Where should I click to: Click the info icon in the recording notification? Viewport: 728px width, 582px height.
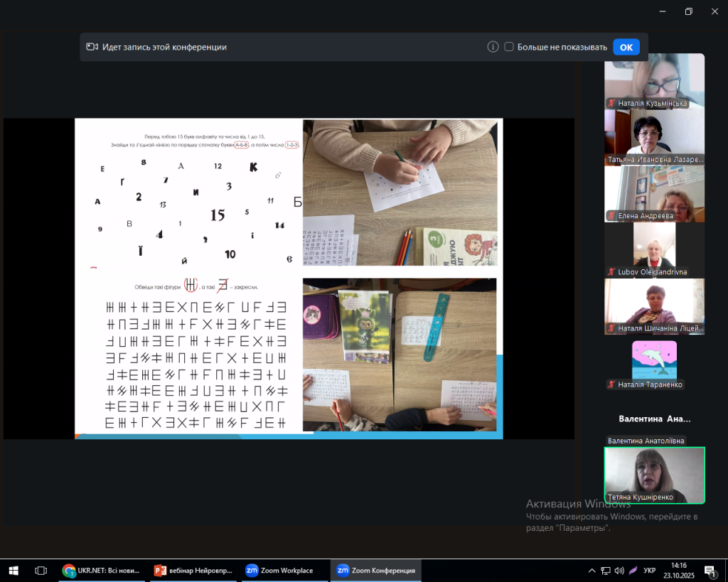coord(493,47)
